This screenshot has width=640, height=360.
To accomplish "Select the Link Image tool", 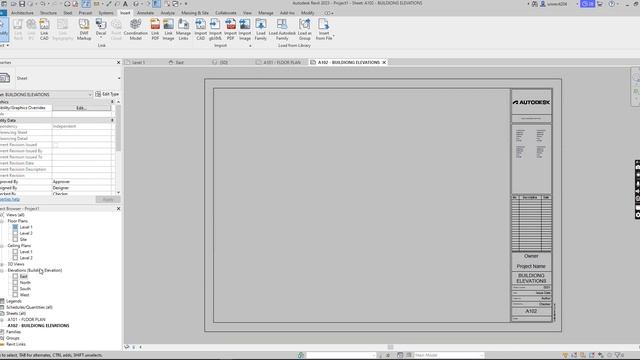I will click(168, 29).
